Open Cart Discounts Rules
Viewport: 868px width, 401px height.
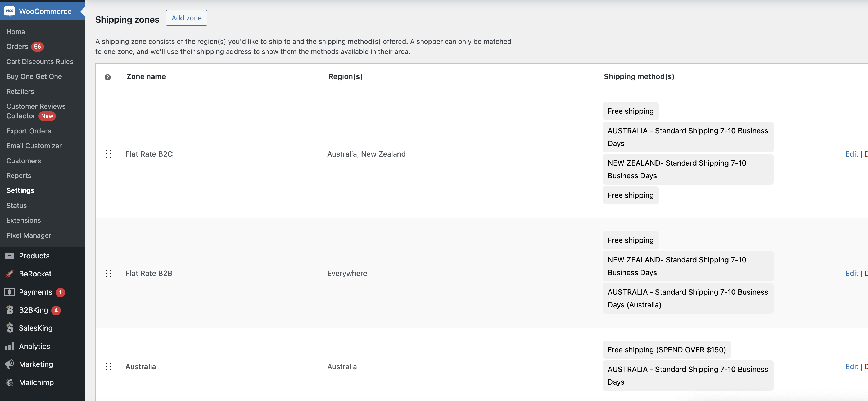coord(40,61)
